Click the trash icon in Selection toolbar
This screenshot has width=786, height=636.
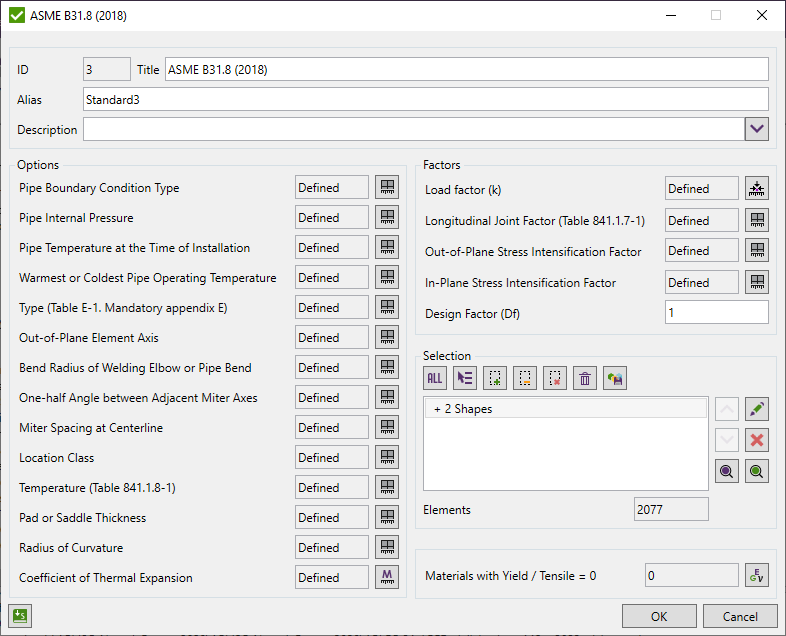click(x=586, y=378)
